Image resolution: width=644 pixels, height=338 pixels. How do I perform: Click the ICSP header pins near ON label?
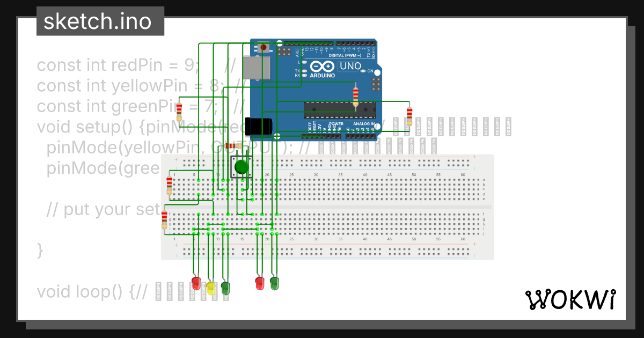point(376,84)
